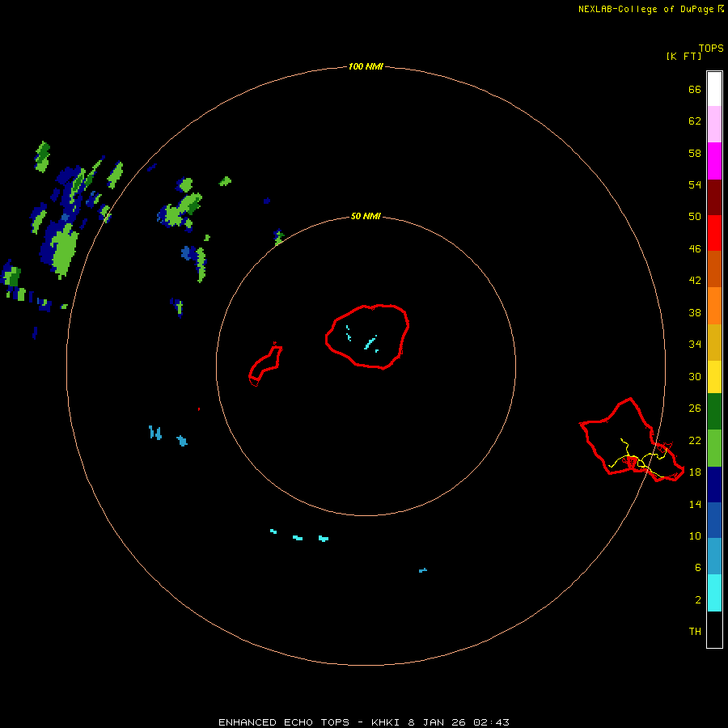Screen dimensions: 728x728
Task: Click the legend value 30
Action: pyautogui.click(x=695, y=376)
